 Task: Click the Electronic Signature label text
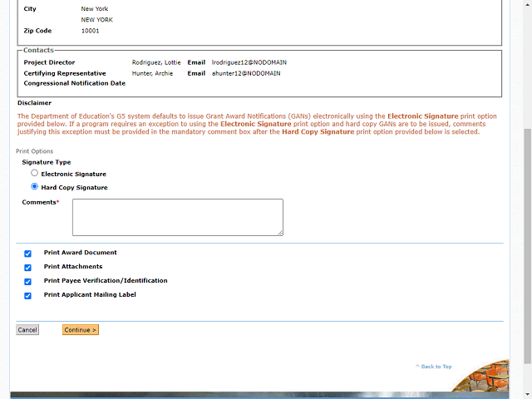74,174
